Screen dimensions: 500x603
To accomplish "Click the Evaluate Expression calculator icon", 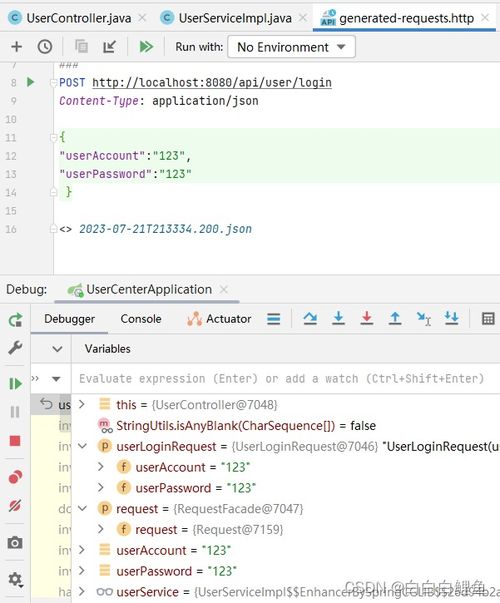I will coord(488,318).
